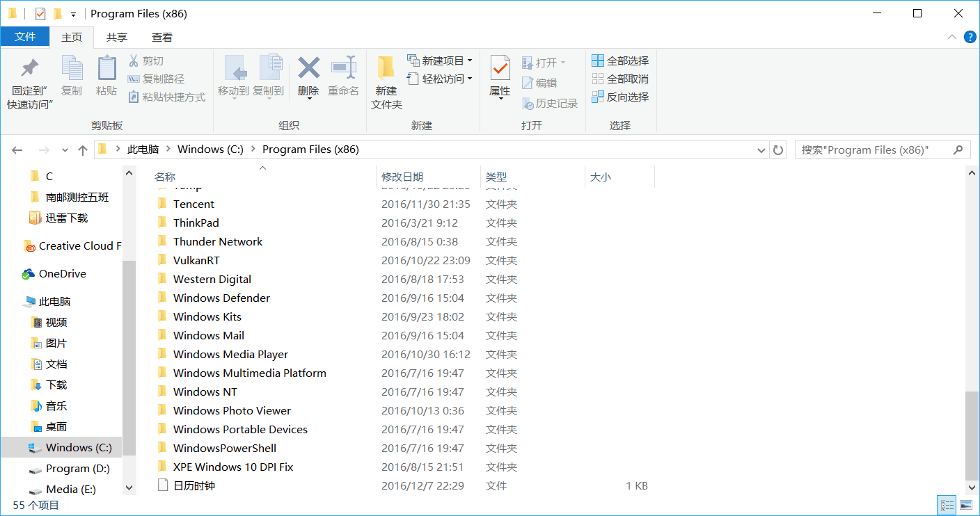Select Program (D:) drive in sidebar
The height and width of the screenshot is (516, 980).
pyautogui.click(x=70, y=468)
